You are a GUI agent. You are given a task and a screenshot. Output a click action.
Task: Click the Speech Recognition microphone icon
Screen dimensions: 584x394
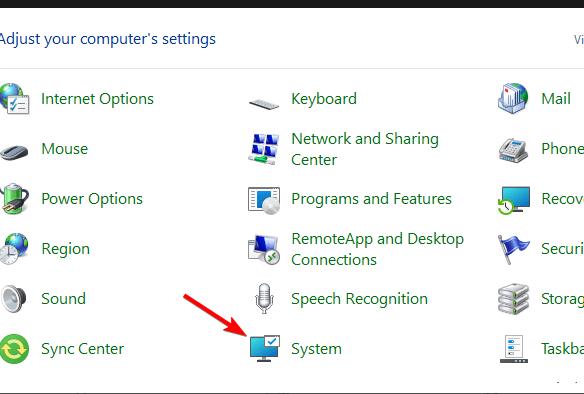pos(264,298)
